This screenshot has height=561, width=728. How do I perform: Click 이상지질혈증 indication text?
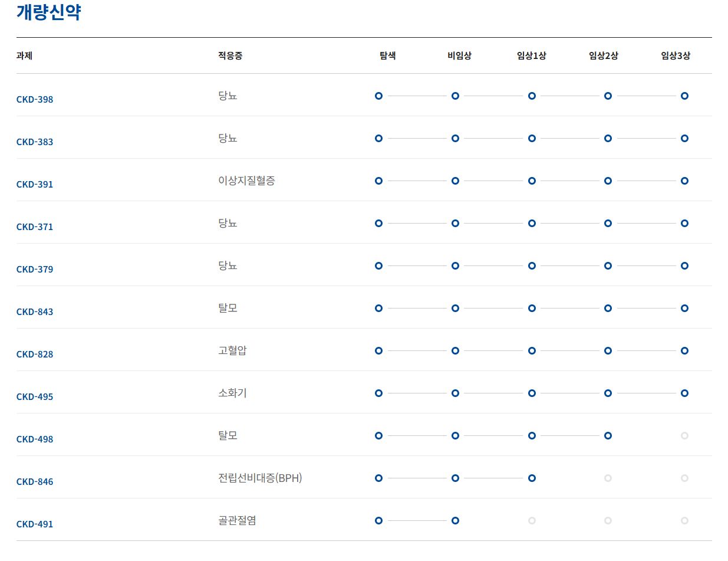tap(246, 181)
